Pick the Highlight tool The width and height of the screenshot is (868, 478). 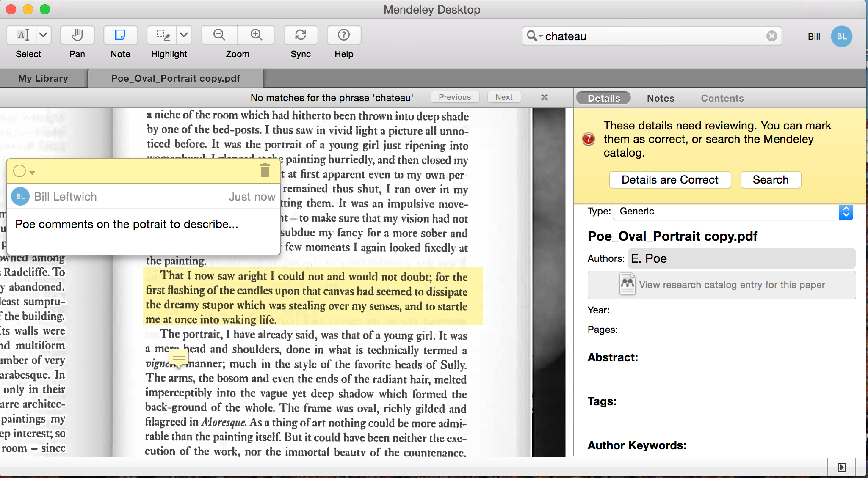click(x=163, y=35)
